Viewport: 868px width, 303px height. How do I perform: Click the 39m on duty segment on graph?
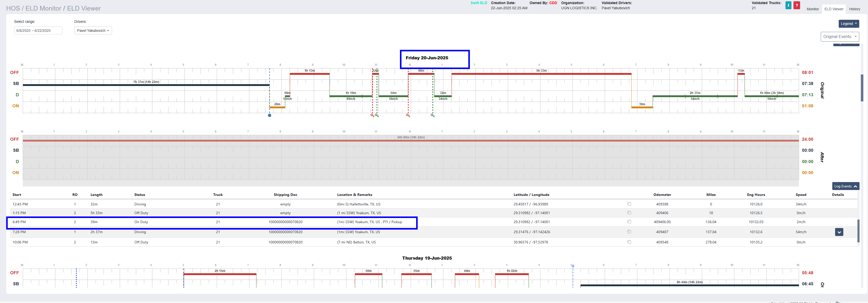point(642,107)
